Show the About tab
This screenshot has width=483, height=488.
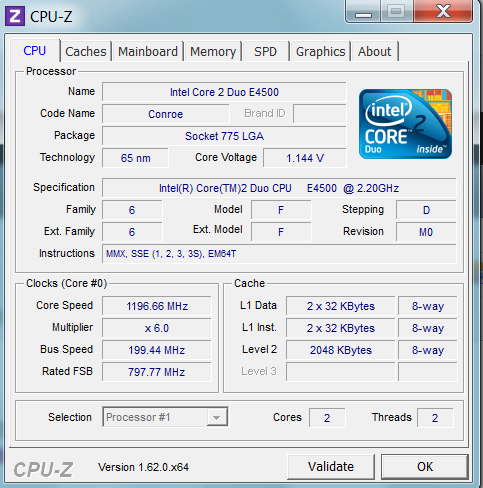click(375, 52)
